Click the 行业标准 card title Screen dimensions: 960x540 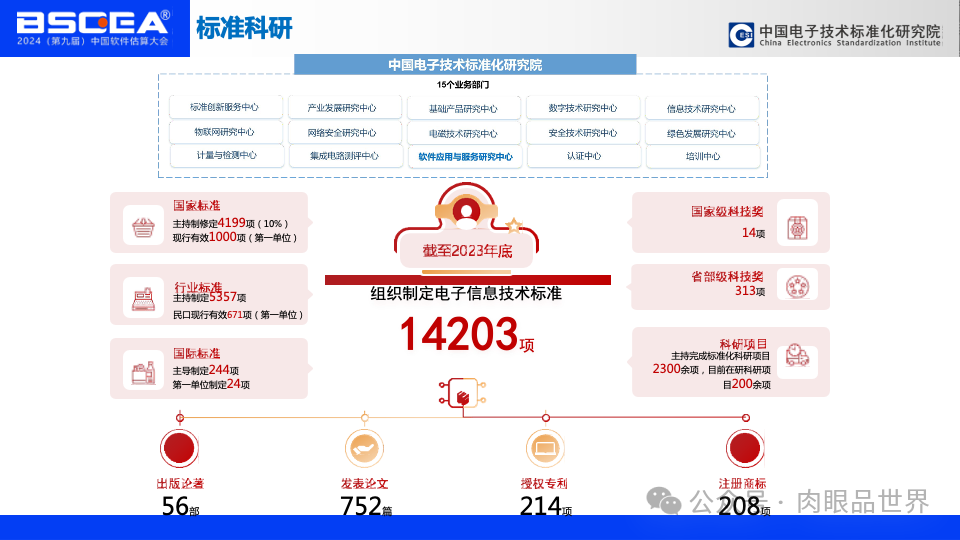click(198, 287)
